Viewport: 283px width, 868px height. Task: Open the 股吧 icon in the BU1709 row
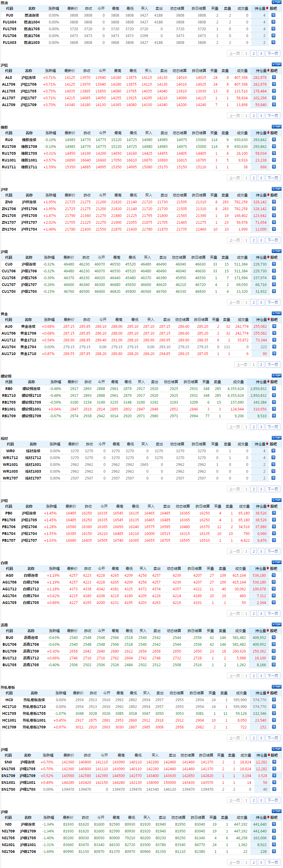274,651
